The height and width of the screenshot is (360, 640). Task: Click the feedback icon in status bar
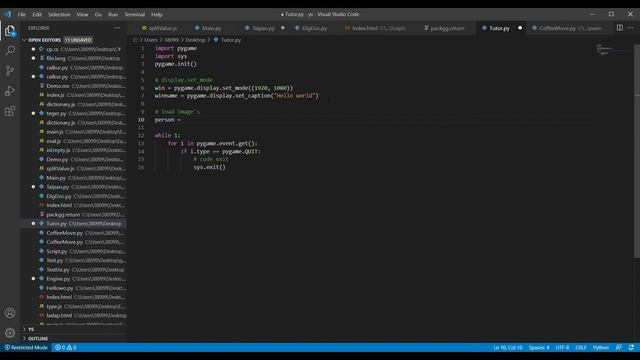[619, 347]
